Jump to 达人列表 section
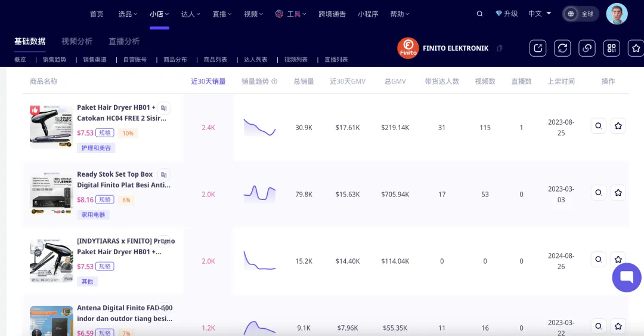Viewport: 644px width, 336px height. (255, 60)
